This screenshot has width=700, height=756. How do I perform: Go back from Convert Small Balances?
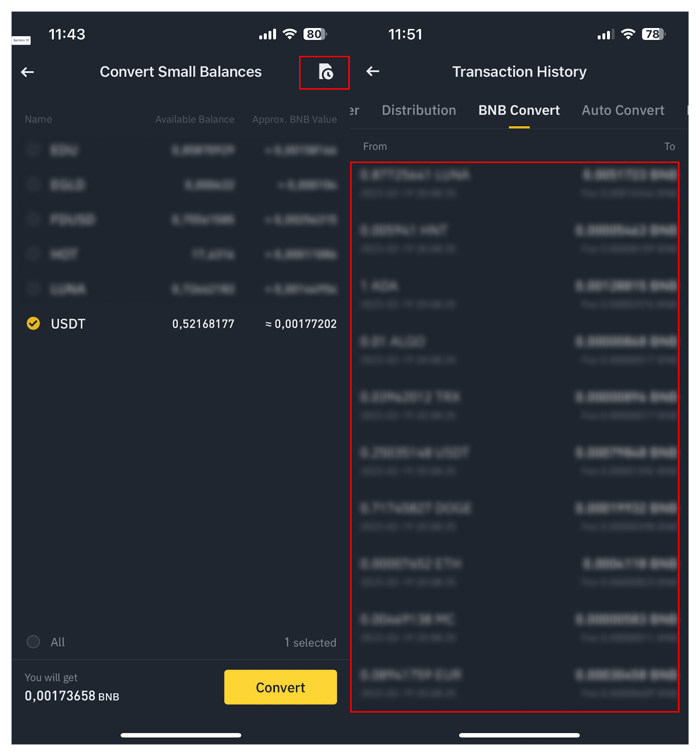tap(27, 72)
